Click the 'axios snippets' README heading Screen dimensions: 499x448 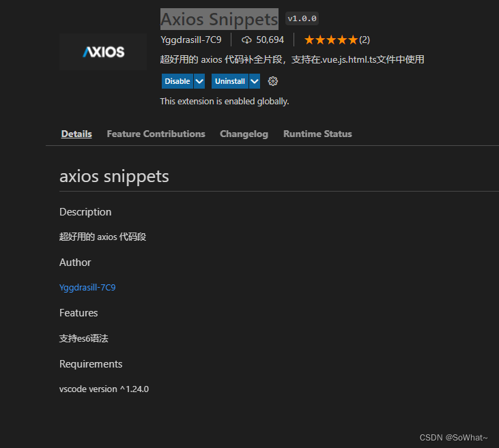(x=114, y=176)
